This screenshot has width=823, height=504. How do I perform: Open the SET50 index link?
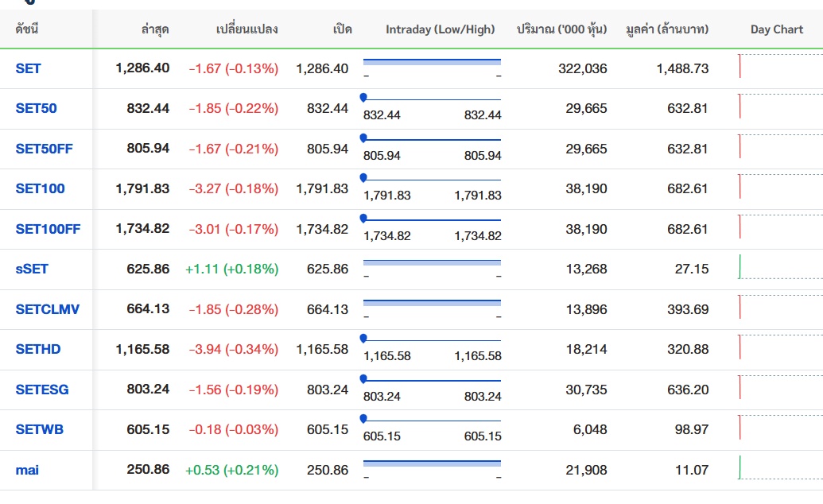point(36,108)
